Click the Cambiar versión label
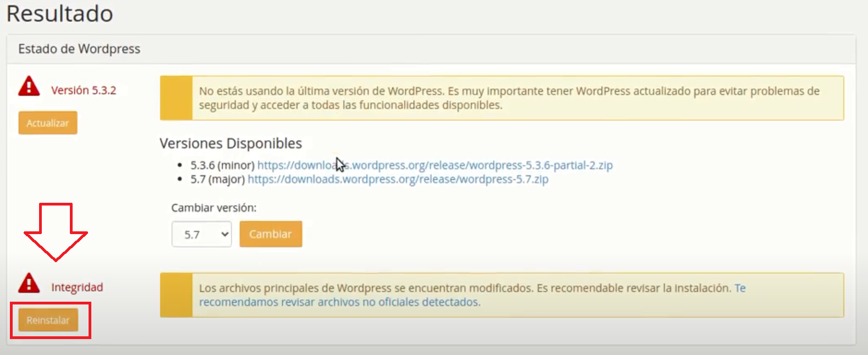 (213, 208)
